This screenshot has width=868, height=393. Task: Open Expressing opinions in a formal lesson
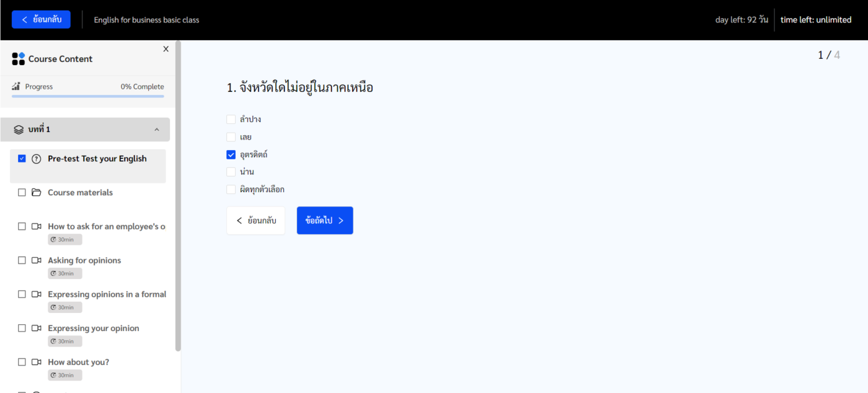(x=107, y=294)
